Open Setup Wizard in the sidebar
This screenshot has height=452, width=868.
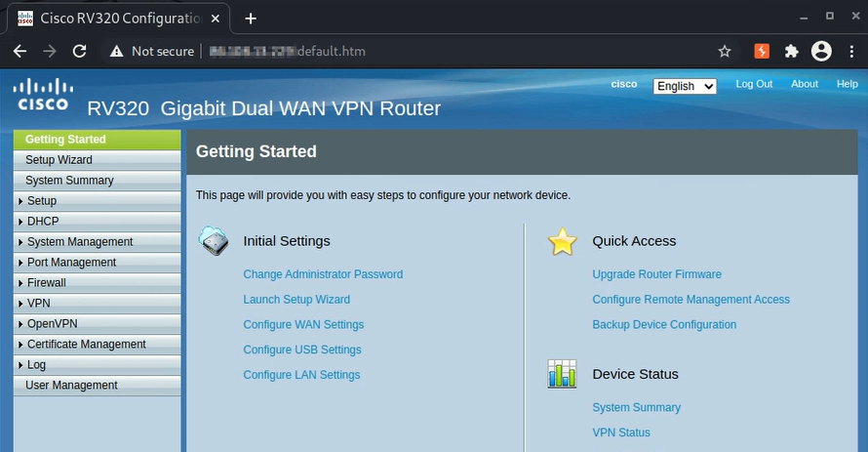pyautogui.click(x=97, y=160)
